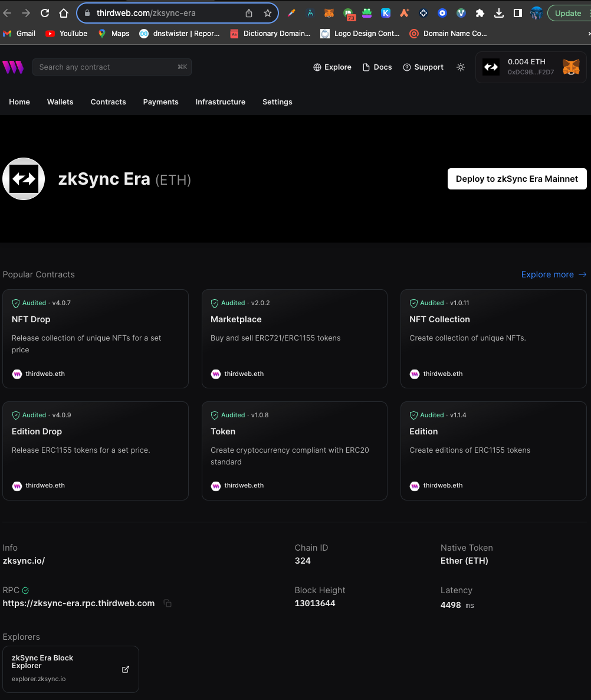This screenshot has height=700, width=591.
Task: Click the Block Height value 13013644
Action: 315,603
